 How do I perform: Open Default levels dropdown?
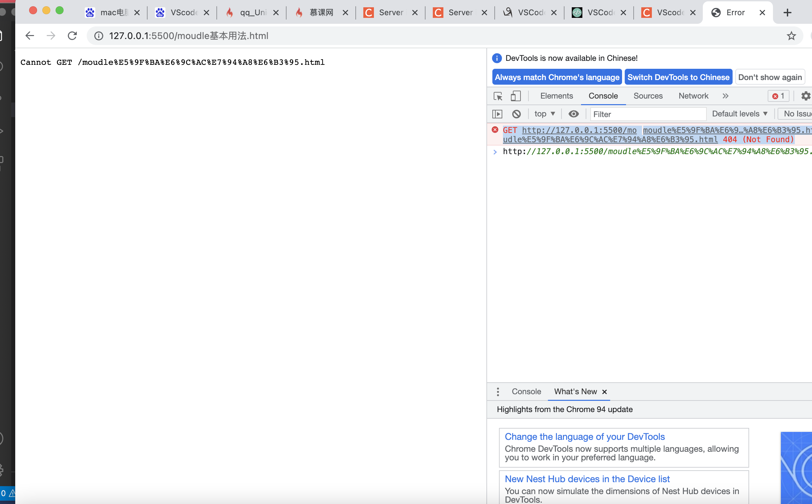click(740, 114)
